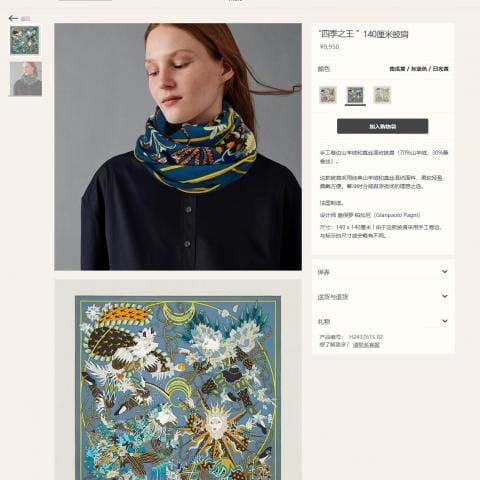Click the color names text beside 颜色

[x=419, y=69]
